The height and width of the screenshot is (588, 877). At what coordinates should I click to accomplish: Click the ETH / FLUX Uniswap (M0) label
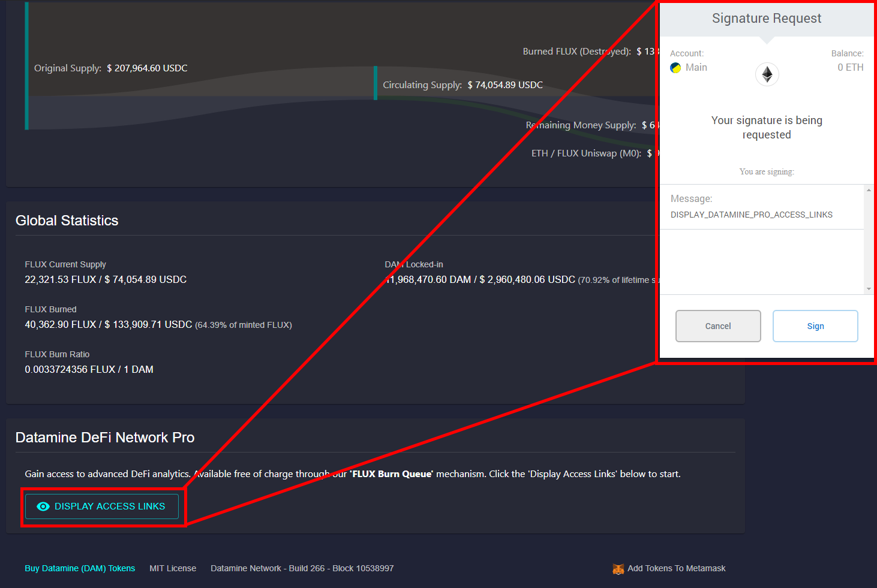tap(586, 153)
